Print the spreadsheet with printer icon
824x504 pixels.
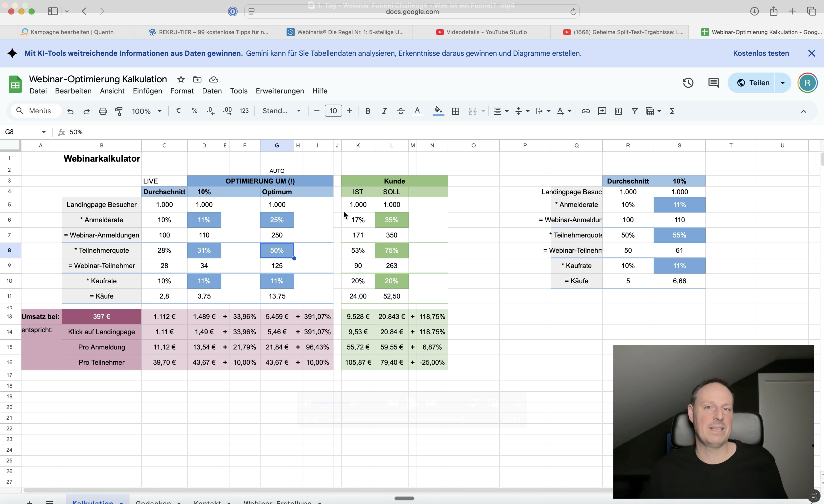tap(103, 111)
